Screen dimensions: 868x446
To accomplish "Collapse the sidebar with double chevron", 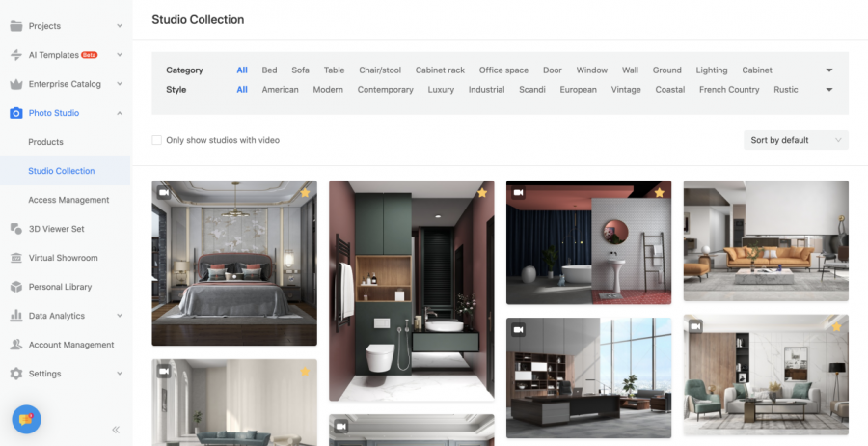I will (x=116, y=430).
